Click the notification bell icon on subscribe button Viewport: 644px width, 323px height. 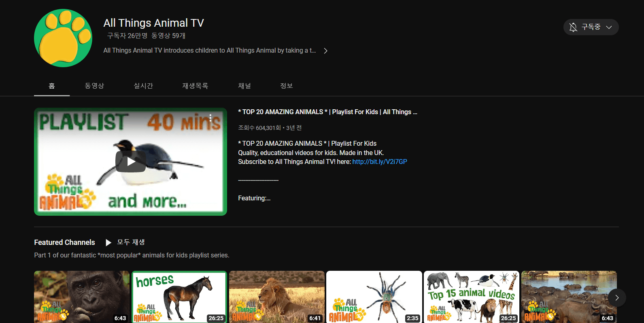click(x=573, y=27)
